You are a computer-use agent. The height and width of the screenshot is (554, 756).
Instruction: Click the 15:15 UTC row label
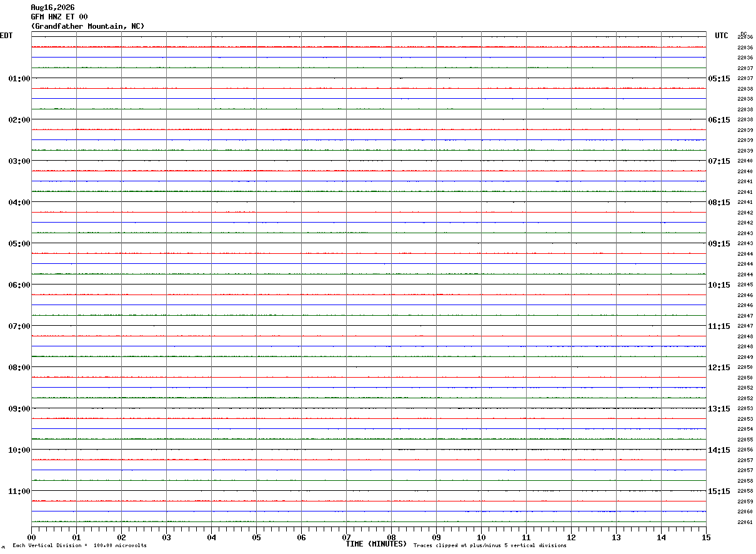[x=719, y=491]
